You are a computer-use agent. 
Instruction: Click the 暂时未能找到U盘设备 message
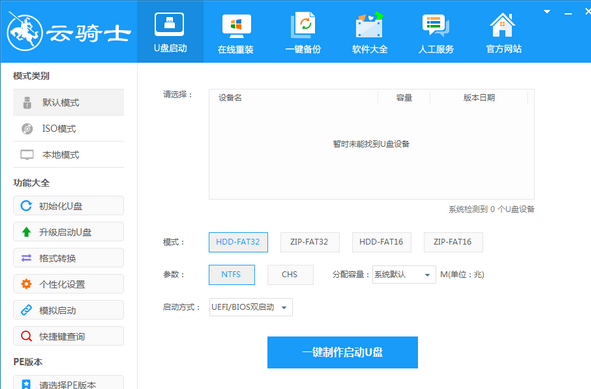(371, 144)
